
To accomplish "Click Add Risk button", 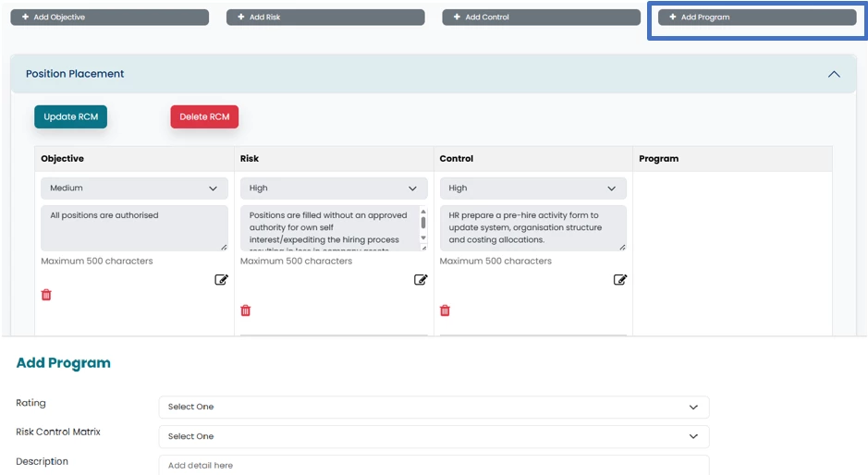I will pos(325,18).
